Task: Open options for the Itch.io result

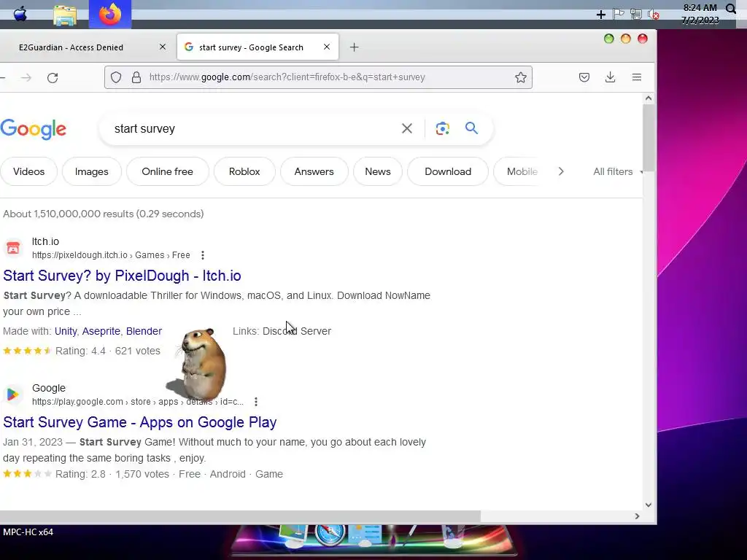Action: point(203,255)
